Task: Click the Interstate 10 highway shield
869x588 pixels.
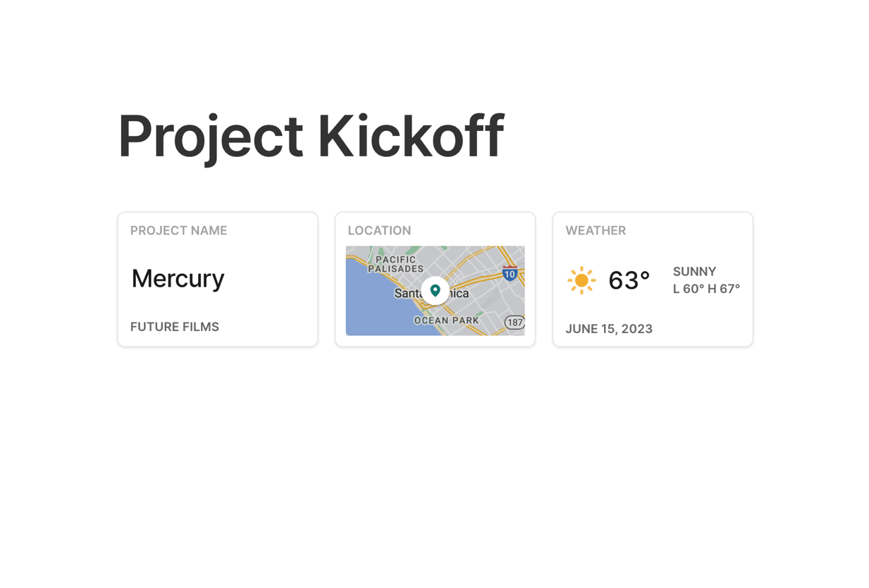Action: click(x=510, y=274)
